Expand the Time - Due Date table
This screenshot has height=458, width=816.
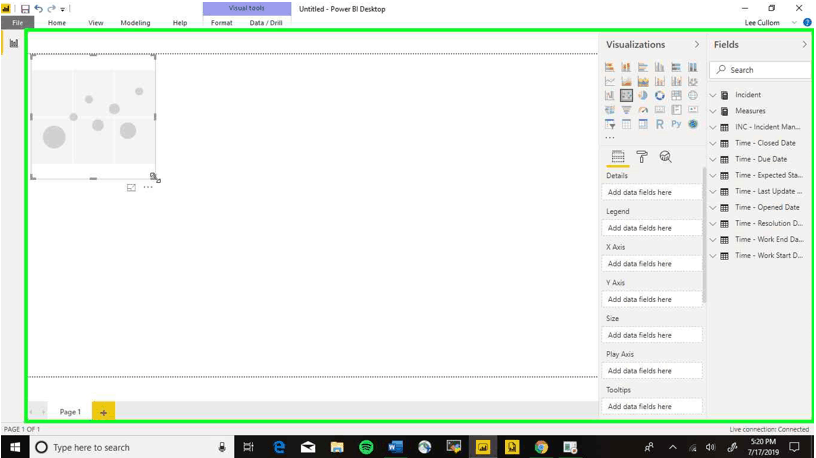[713, 160]
